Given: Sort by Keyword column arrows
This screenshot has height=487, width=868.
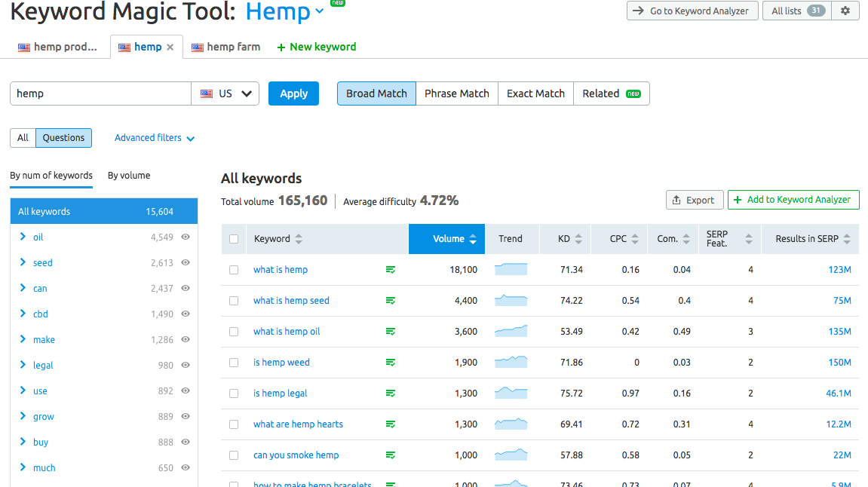Looking at the screenshot, I should (x=299, y=239).
